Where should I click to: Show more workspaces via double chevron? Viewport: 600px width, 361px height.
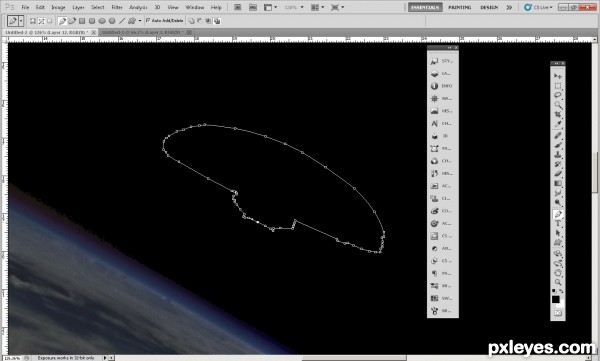509,7
